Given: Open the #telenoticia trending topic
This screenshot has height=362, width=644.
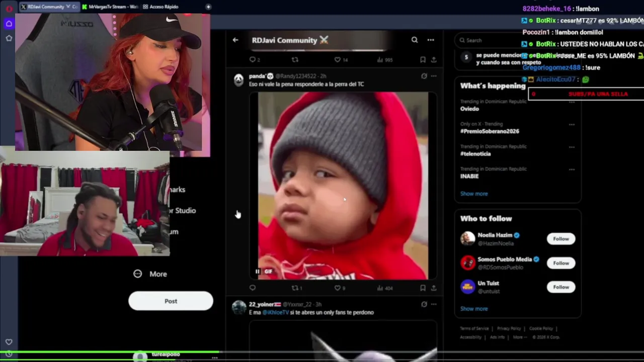Looking at the screenshot, I should point(475,154).
